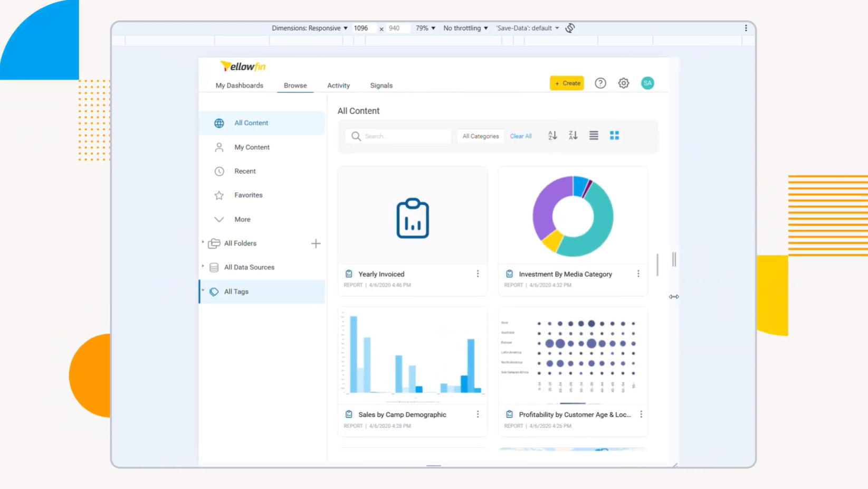Switch to grid thumbnail view
Viewport: 868px width, 489px height.
click(x=614, y=136)
